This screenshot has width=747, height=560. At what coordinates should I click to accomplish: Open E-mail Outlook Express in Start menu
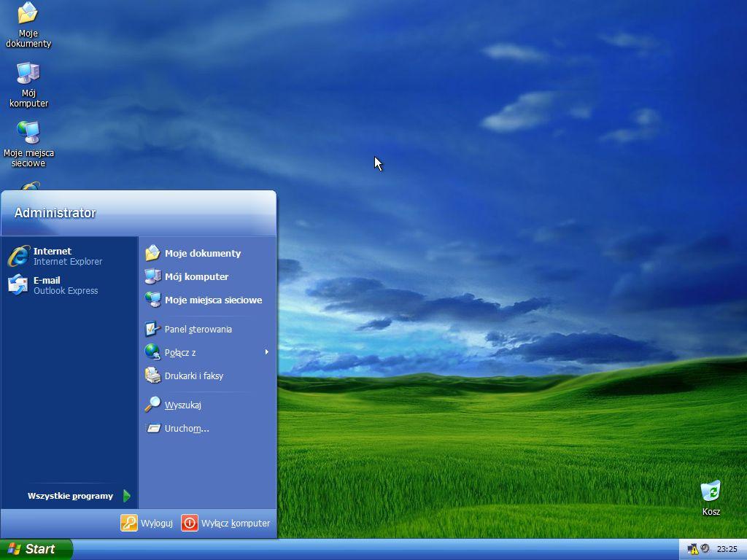coord(69,285)
